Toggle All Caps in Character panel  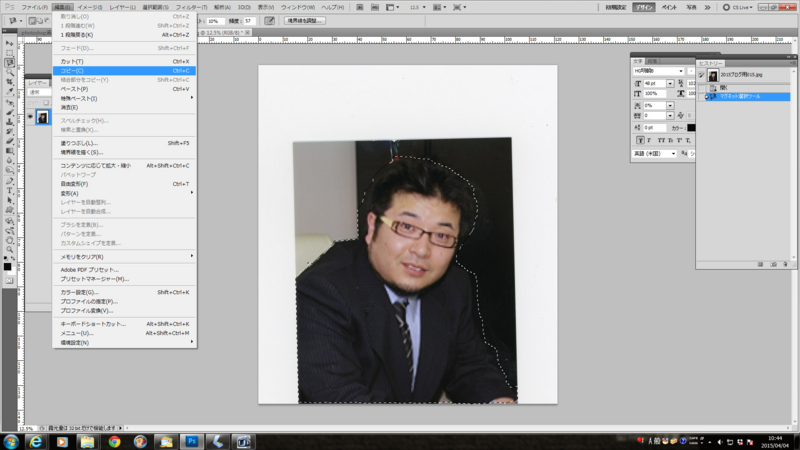662,140
